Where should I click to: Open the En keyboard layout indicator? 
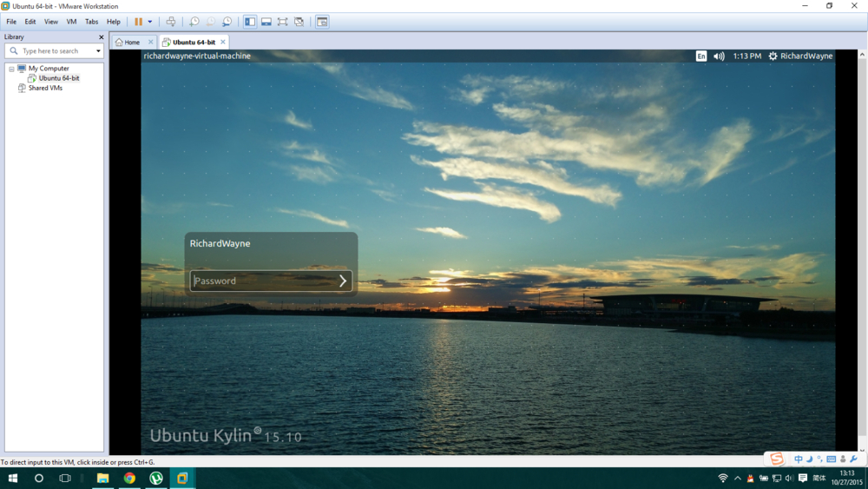pyautogui.click(x=701, y=56)
